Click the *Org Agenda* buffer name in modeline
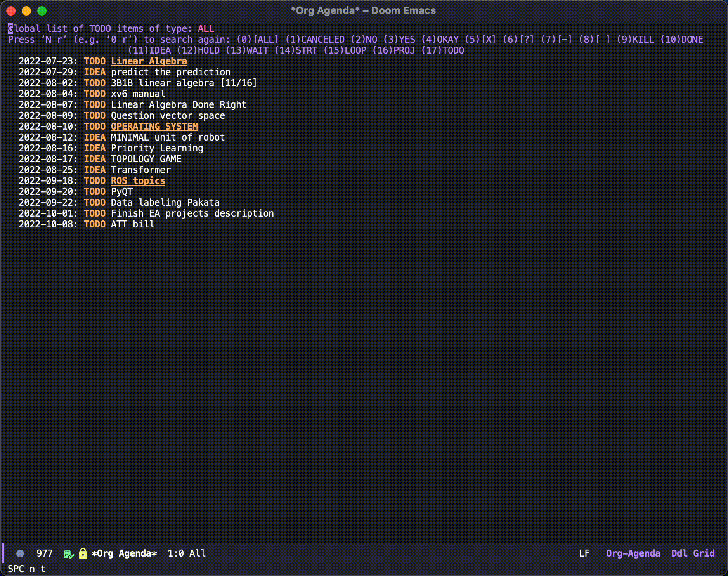 tap(124, 553)
